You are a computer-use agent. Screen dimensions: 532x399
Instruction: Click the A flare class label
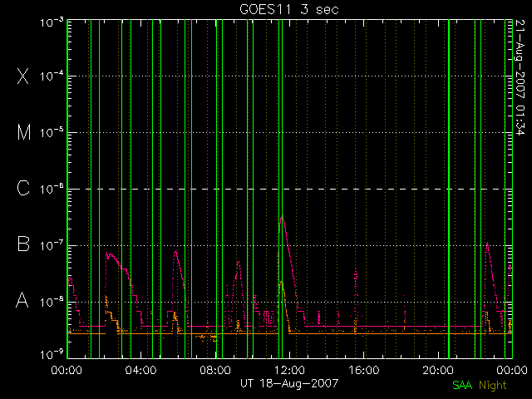22,300
